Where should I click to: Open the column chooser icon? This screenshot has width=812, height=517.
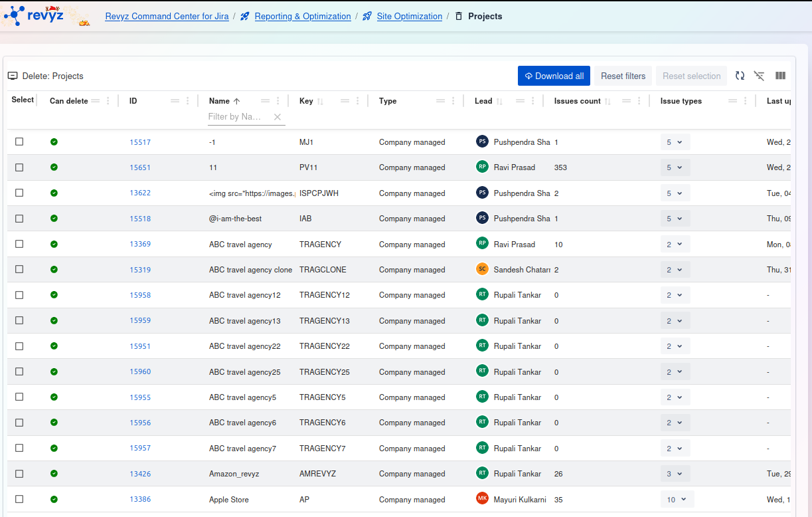[x=780, y=76]
